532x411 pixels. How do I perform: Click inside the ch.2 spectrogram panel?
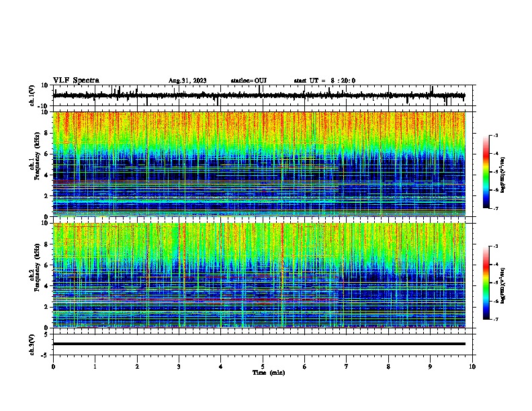(259, 275)
